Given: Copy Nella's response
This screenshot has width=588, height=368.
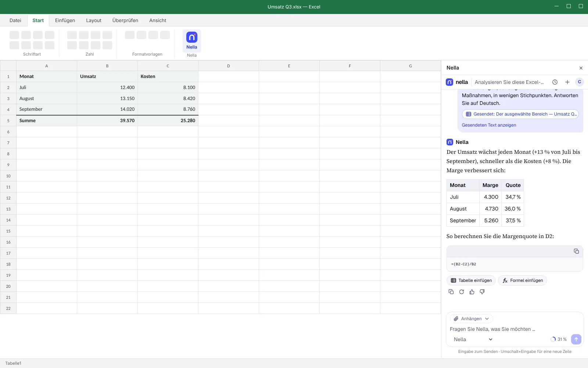Looking at the screenshot, I should [x=451, y=292].
